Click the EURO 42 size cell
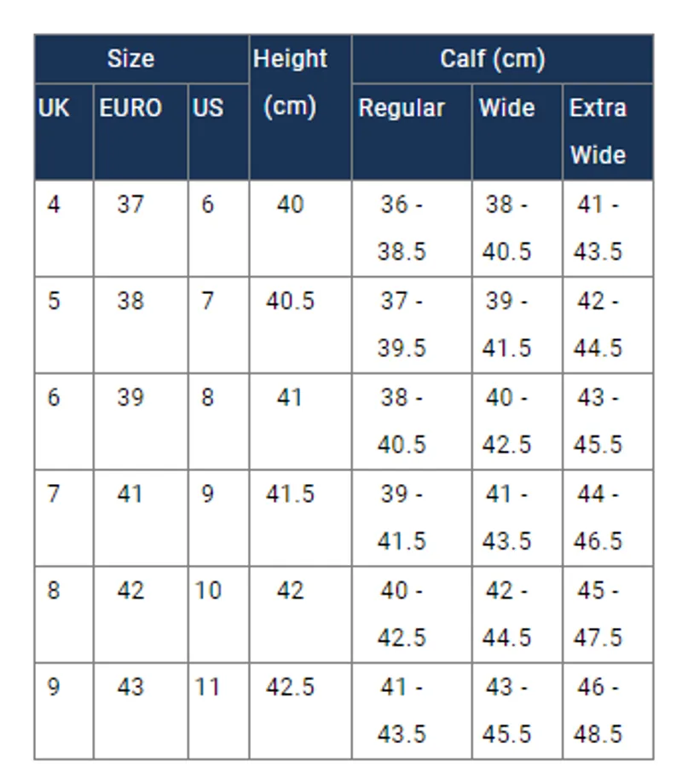This screenshot has width=682, height=784. [x=141, y=614]
